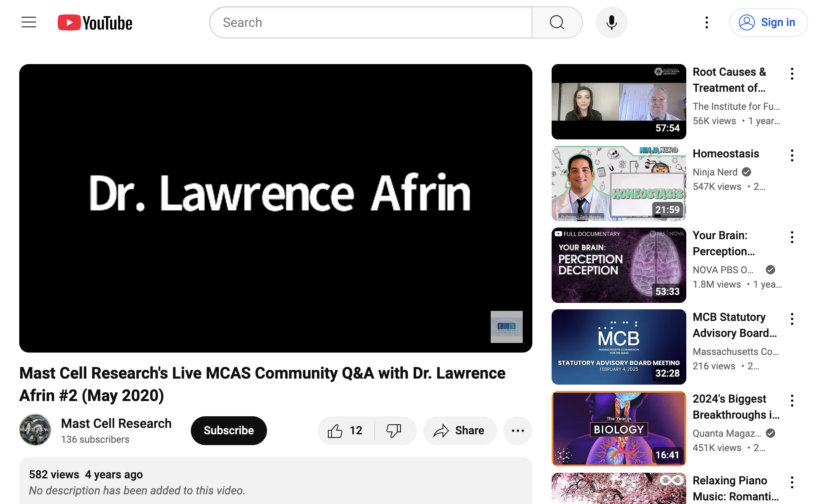Open the hamburger guide menu
The height and width of the screenshot is (504, 821).
tap(29, 22)
